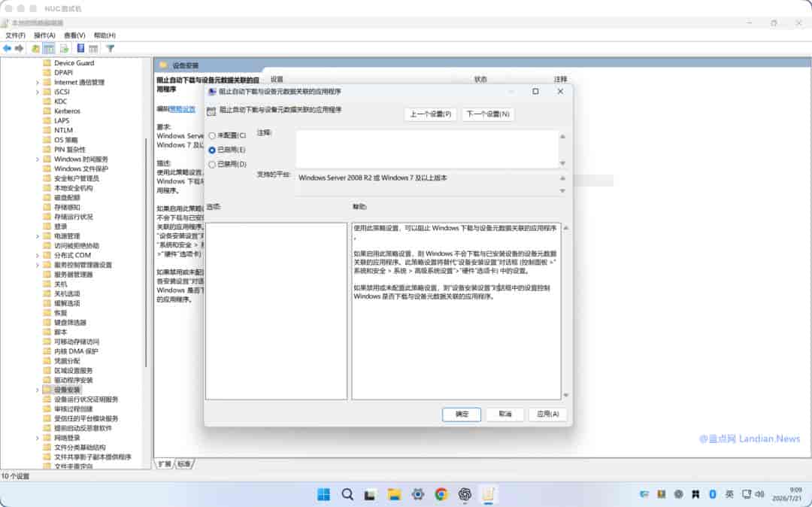Open the ChatGPT taskbar app
Viewport: 812px width, 507px height.
(465, 494)
